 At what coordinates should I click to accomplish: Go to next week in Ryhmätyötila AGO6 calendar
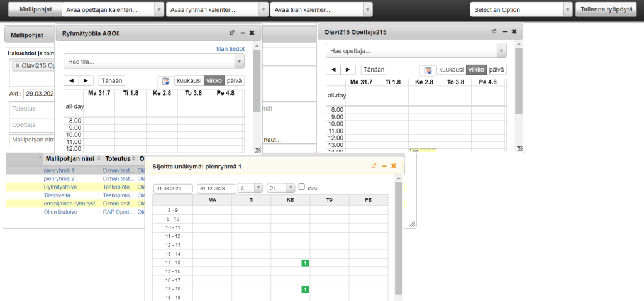87,81
